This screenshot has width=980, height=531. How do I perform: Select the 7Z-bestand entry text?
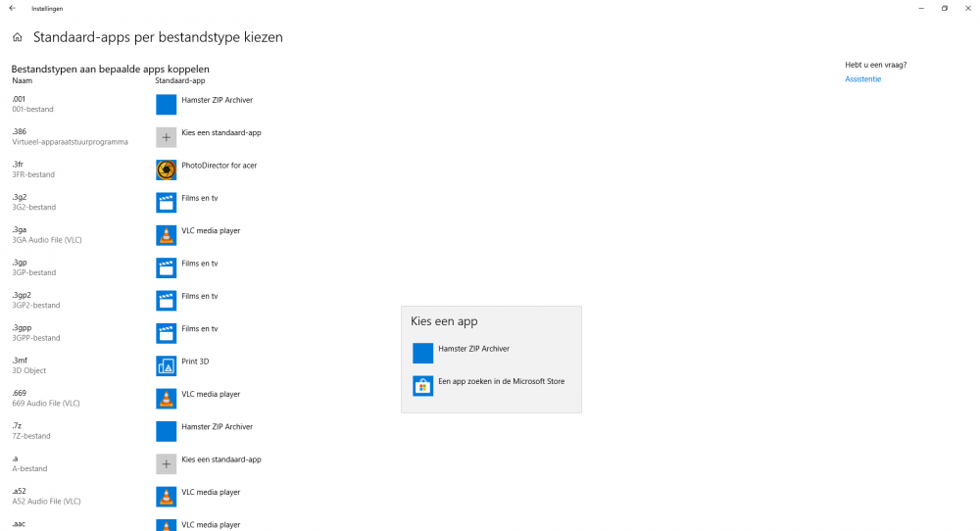coord(31,436)
